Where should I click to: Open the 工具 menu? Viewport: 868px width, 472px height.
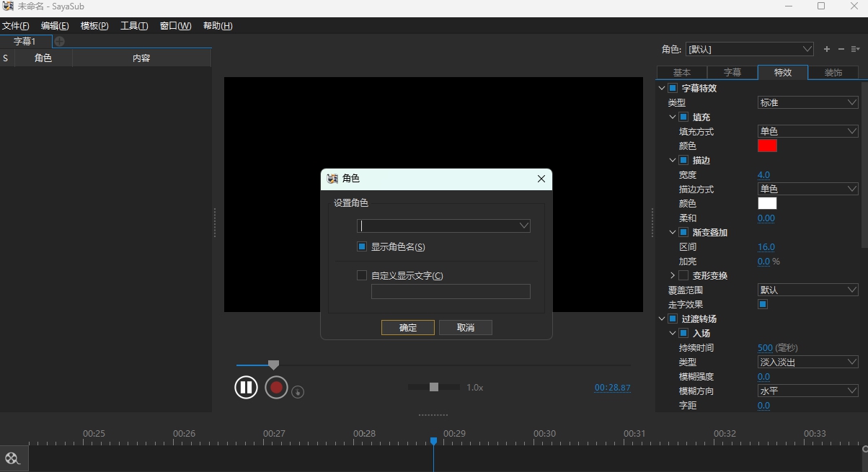(x=133, y=25)
